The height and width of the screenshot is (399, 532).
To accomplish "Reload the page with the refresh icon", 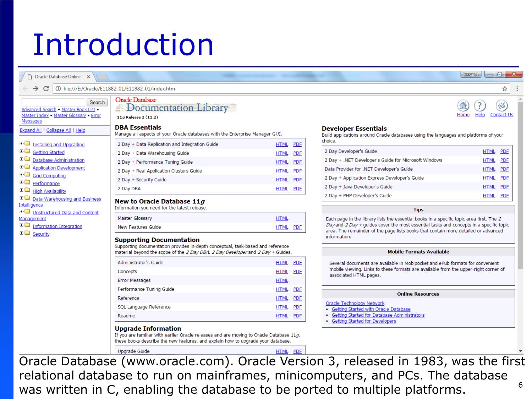I will tap(46, 89).
